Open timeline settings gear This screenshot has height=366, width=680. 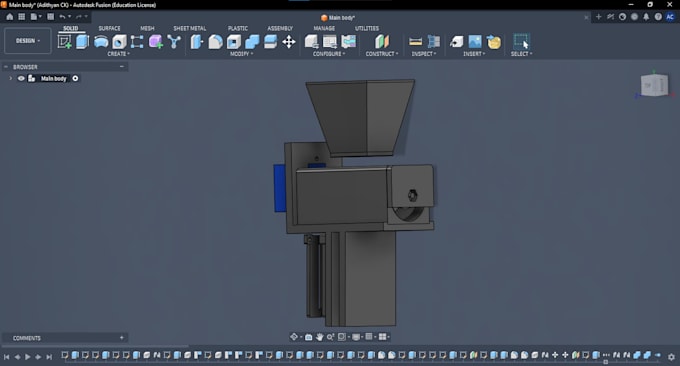click(671, 357)
